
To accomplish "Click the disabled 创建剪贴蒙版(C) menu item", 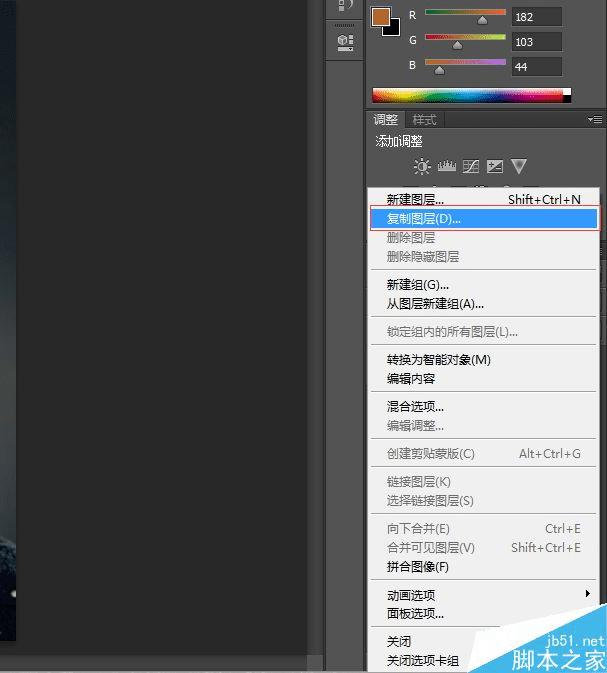I will pos(483,454).
